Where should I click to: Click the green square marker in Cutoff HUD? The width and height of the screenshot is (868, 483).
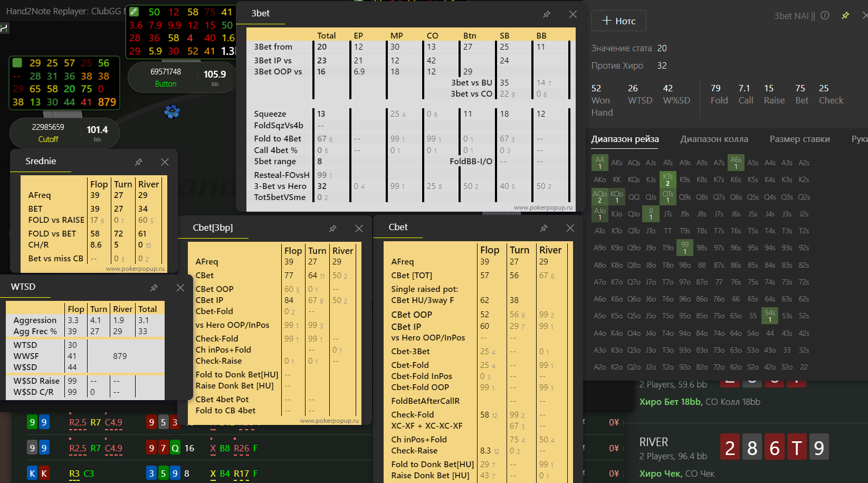[17, 63]
